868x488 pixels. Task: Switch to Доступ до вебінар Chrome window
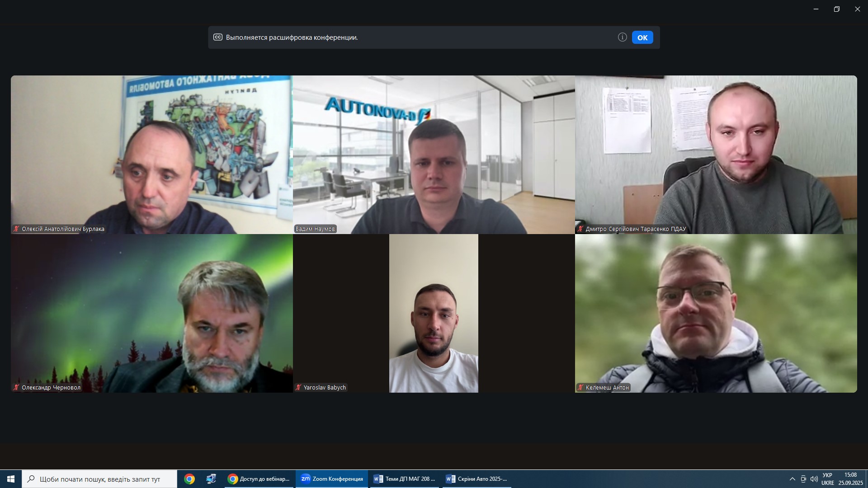coord(259,479)
